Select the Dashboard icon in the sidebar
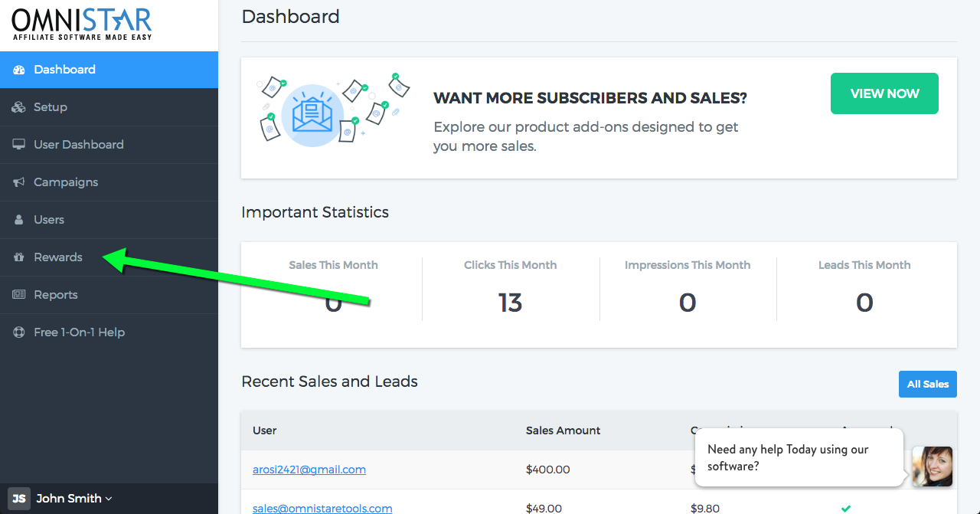980x514 pixels. tap(18, 70)
